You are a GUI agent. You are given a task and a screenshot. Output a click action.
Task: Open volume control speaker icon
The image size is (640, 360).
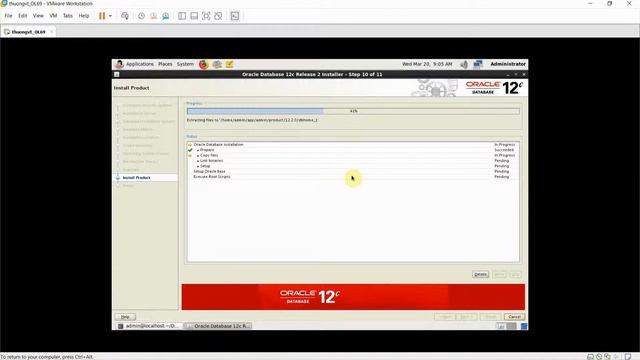coord(464,64)
